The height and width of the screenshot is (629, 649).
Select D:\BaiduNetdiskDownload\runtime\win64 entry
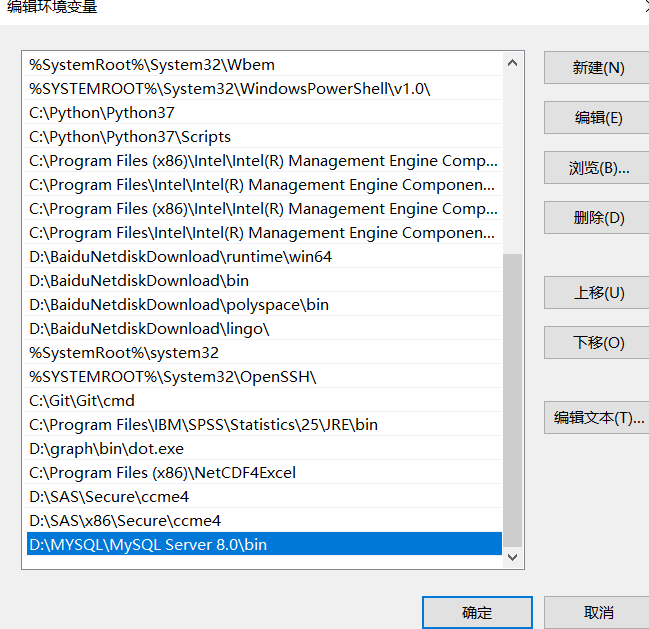(x=262, y=257)
